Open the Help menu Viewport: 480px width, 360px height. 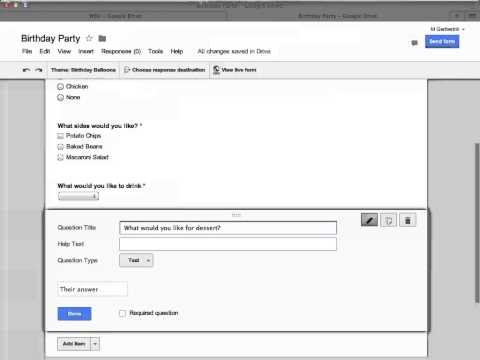177,51
